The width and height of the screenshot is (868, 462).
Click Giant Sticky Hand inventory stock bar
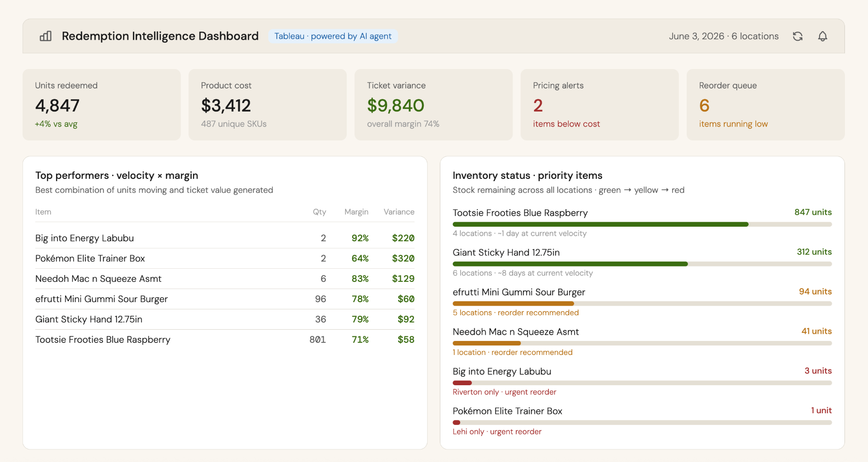(642, 264)
